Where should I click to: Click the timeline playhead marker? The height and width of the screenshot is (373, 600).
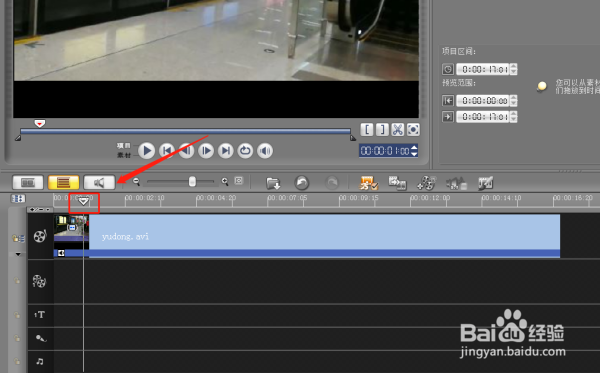coord(83,201)
